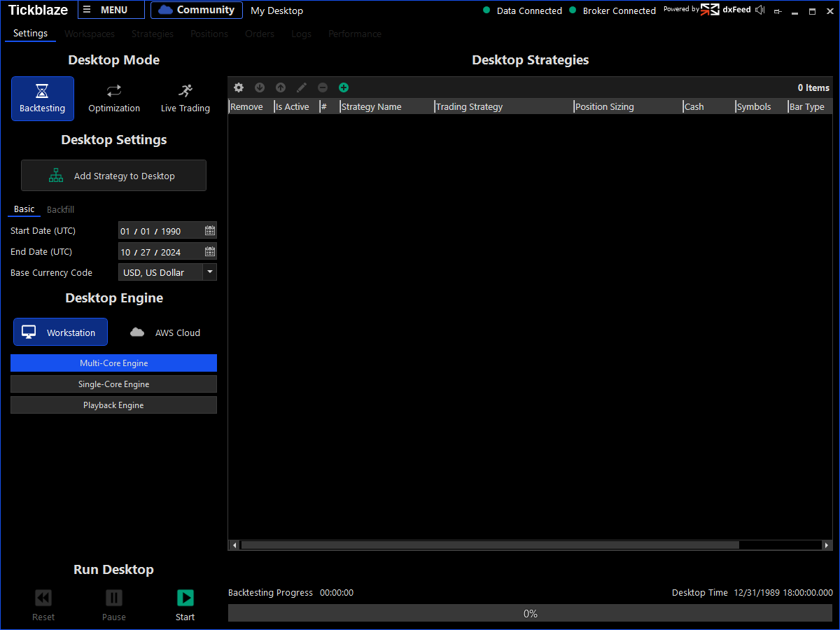Select the Single-Core Engine option
Viewport: 840px width, 630px height.
point(113,384)
